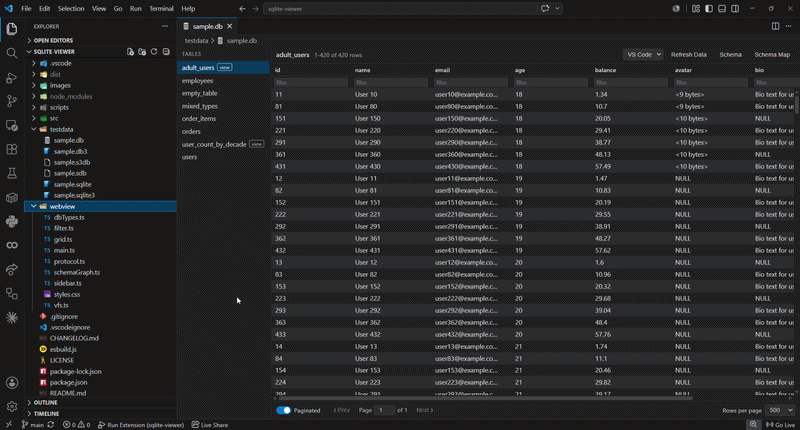Synchronize changes icon in status bar

[51, 425]
